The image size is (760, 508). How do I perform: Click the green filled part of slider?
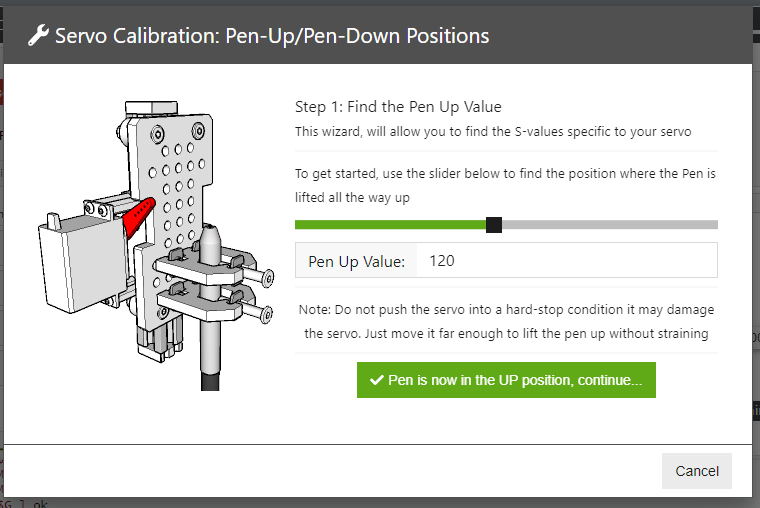(x=390, y=225)
